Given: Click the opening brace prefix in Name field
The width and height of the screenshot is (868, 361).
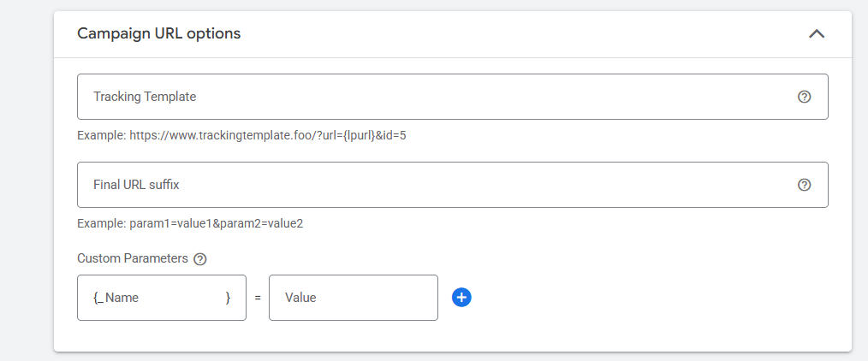Looking at the screenshot, I should point(97,298).
